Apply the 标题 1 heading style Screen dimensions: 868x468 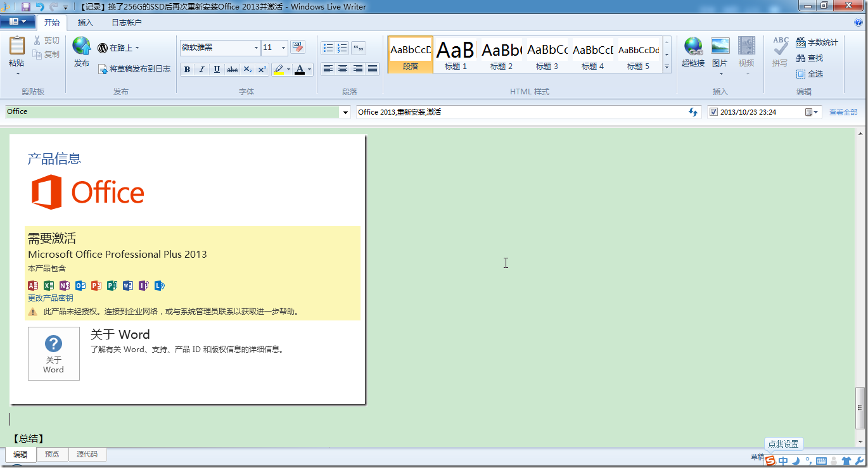456,54
